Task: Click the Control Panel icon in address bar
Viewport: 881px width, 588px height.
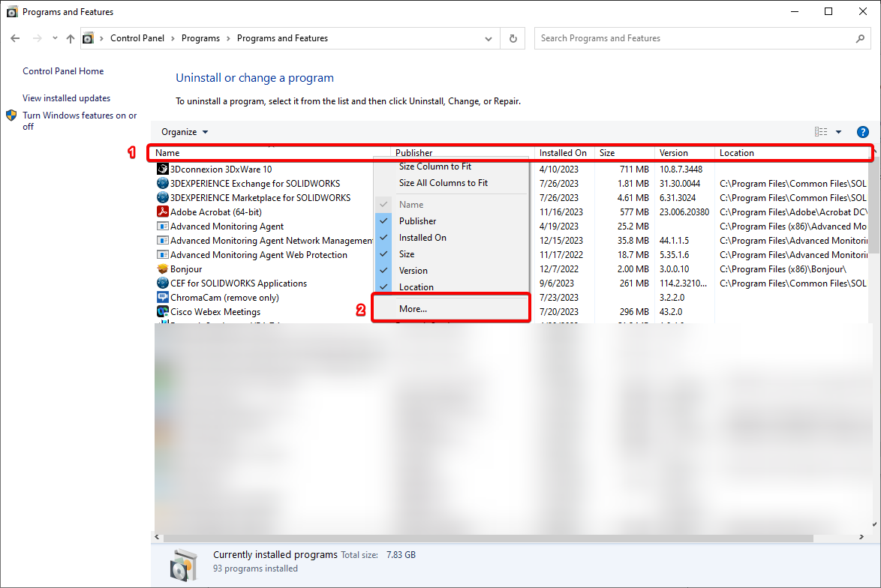Action: tap(89, 38)
